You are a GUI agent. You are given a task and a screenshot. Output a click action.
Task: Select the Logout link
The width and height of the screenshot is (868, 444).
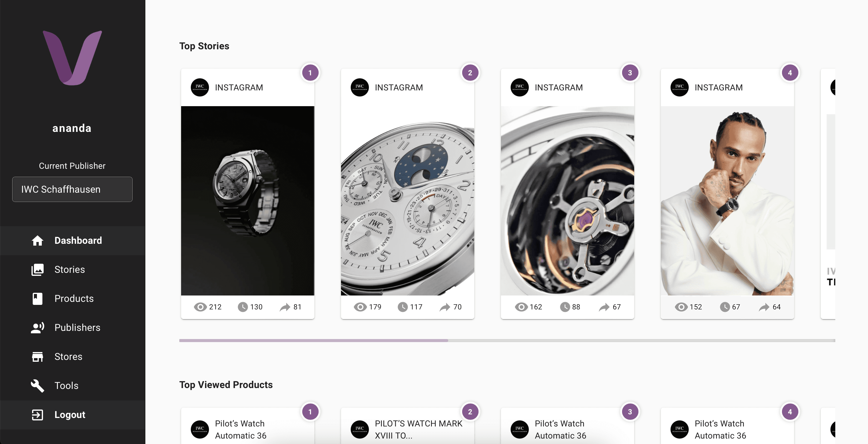70,415
